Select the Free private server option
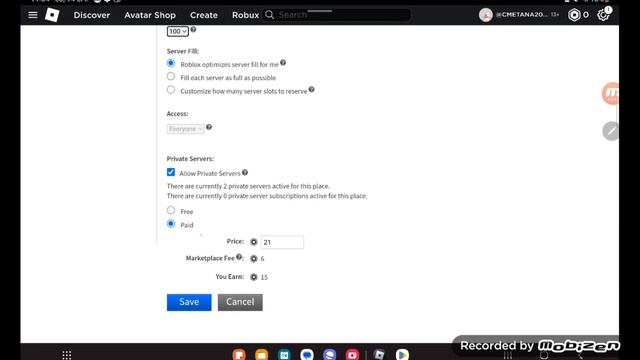 click(171, 210)
